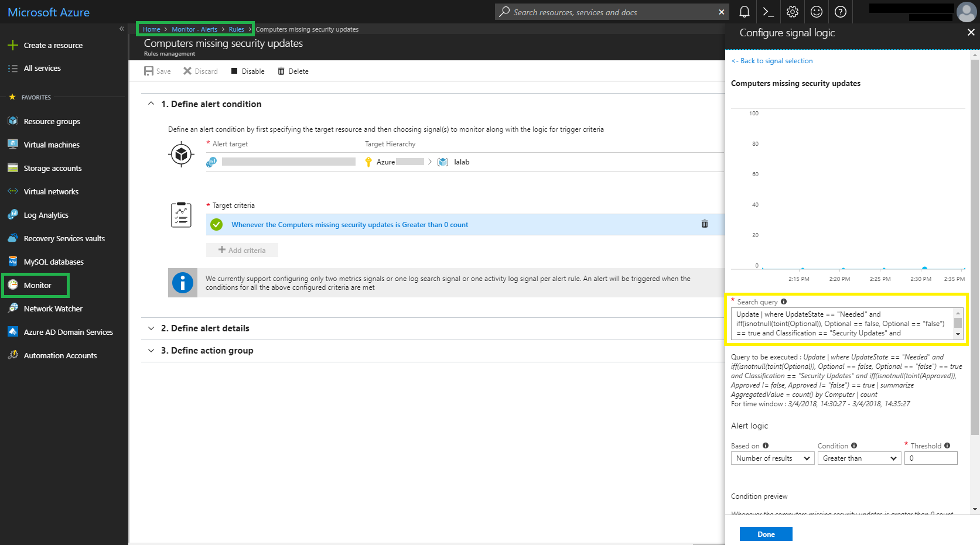This screenshot has width=980, height=545.
Task: Click Back to signal selection link
Action: pyautogui.click(x=772, y=61)
